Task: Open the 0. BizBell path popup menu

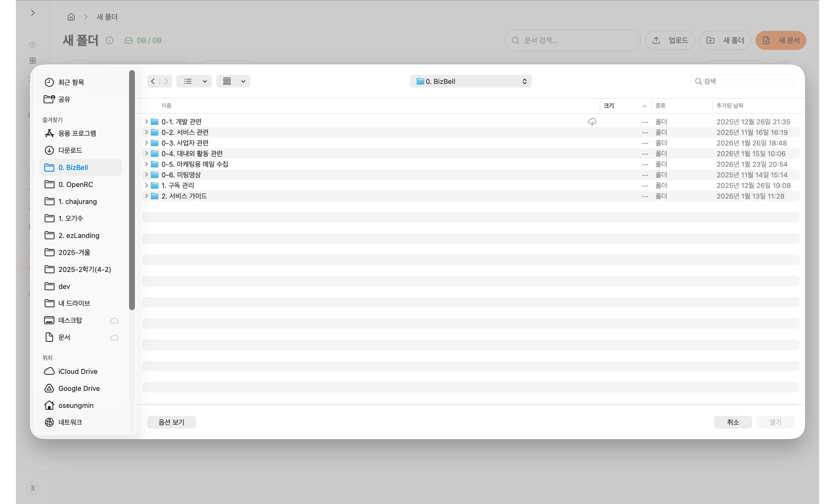Action: pos(470,81)
